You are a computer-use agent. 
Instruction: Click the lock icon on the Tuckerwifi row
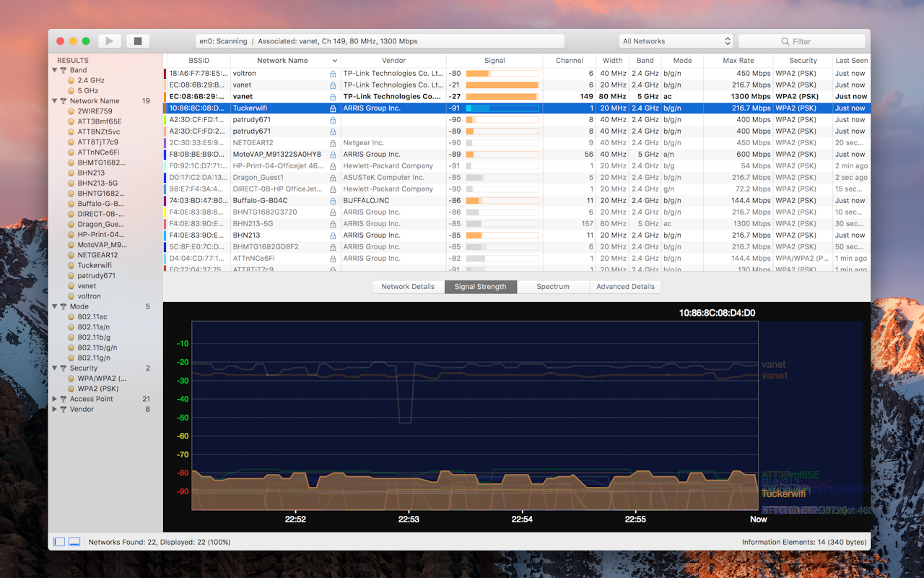(x=334, y=108)
